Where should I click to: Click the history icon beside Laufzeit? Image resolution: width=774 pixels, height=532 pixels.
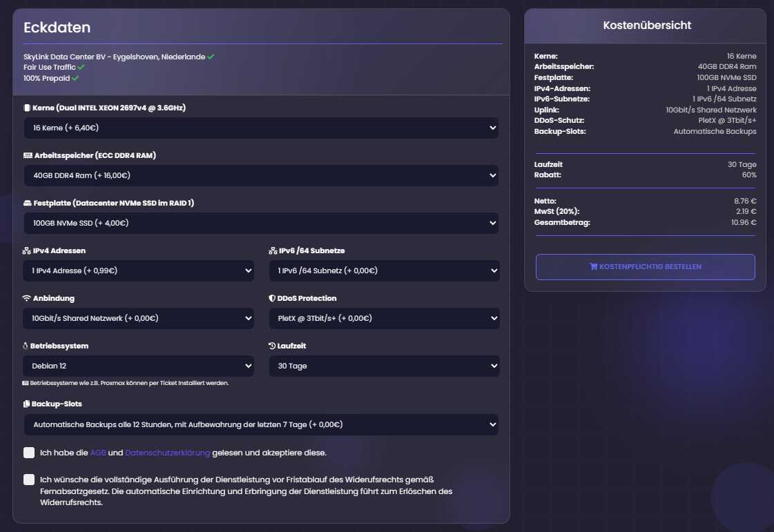(x=272, y=346)
